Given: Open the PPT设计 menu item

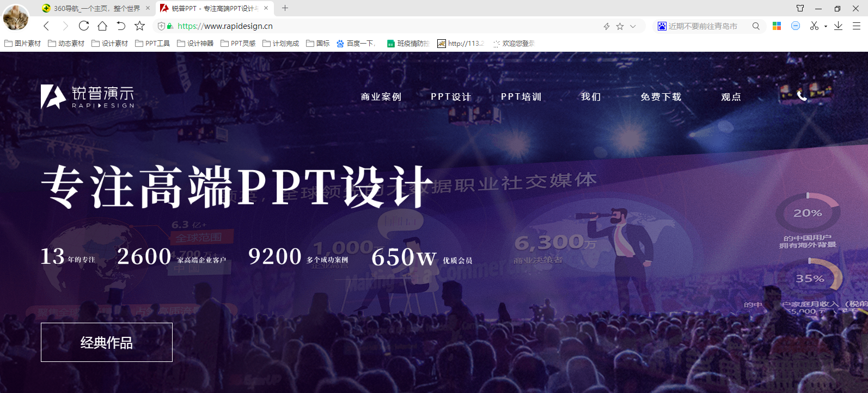Looking at the screenshot, I should (451, 97).
